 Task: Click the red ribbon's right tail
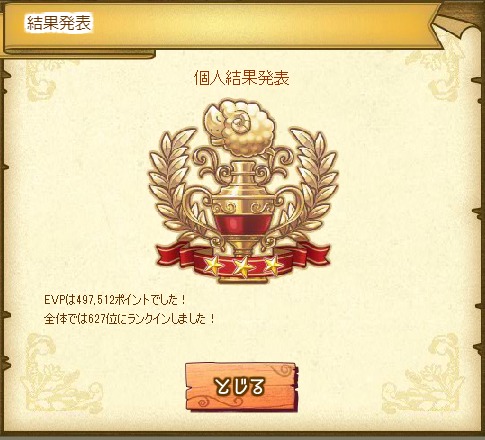tap(312, 254)
